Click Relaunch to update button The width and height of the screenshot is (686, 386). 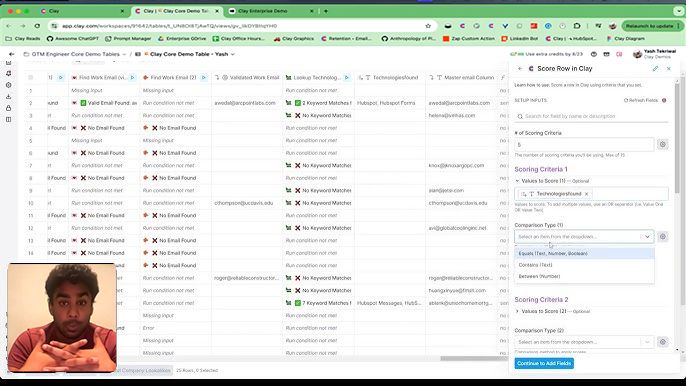click(652, 26)
